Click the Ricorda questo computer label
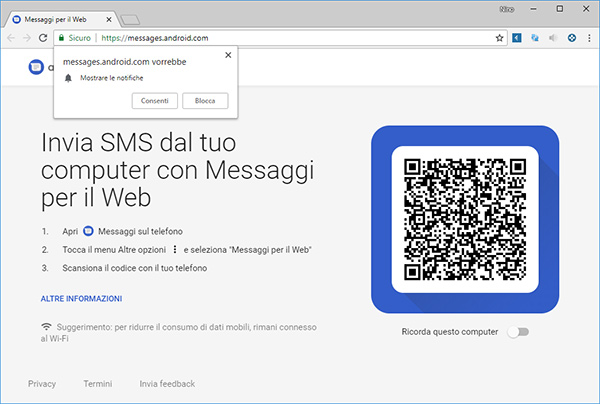 pos(450,332)
